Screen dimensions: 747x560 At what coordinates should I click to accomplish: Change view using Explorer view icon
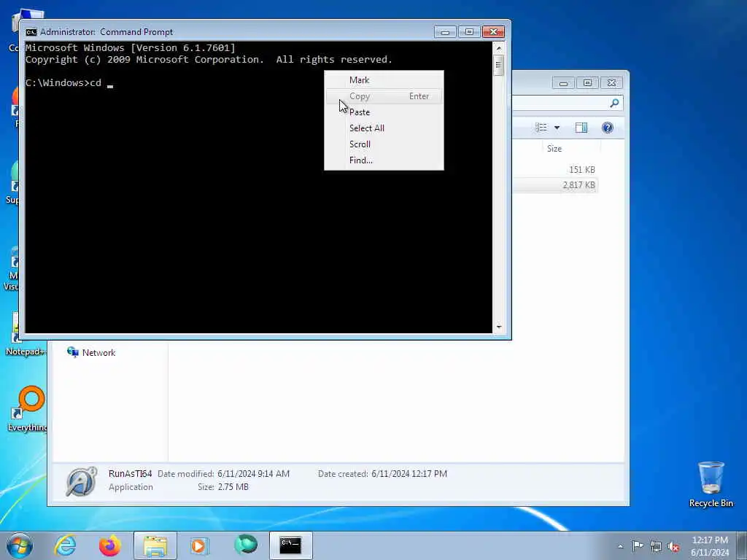[x=541, y=128]
